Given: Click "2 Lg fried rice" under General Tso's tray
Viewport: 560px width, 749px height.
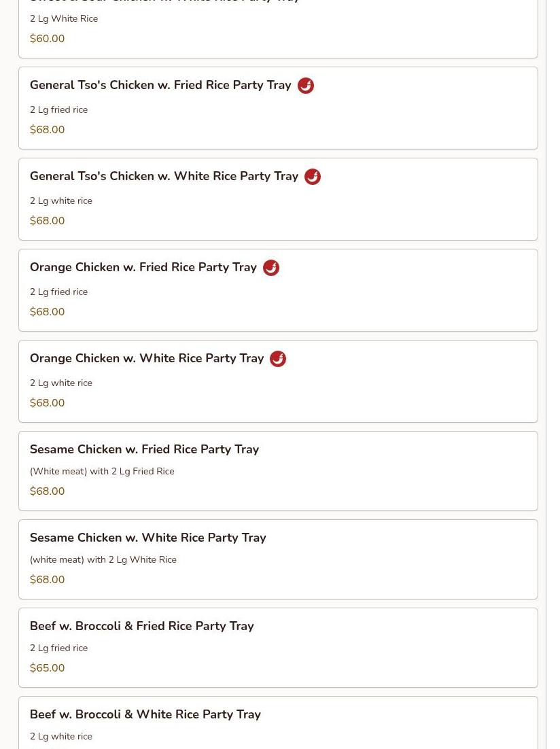Looking at the screenshot, I should point(58,110).
